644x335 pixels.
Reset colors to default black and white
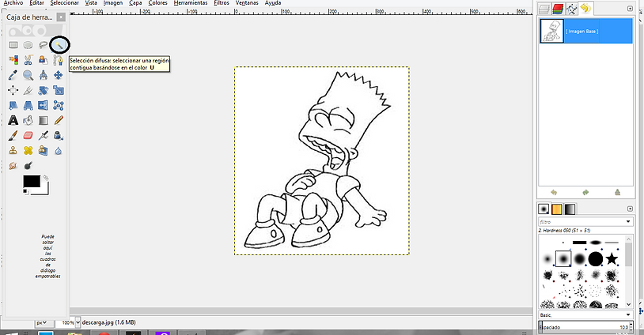tap(25, 192)
